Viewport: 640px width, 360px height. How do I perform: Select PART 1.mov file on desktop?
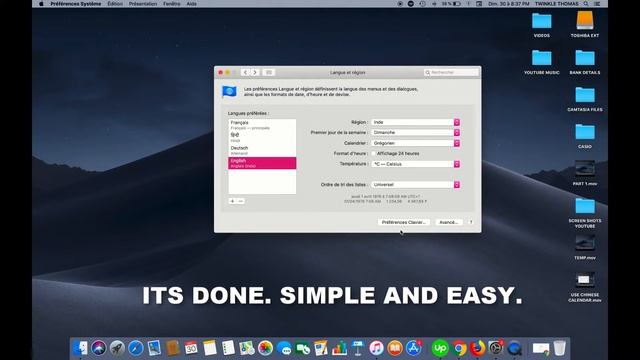pos(584,168)
